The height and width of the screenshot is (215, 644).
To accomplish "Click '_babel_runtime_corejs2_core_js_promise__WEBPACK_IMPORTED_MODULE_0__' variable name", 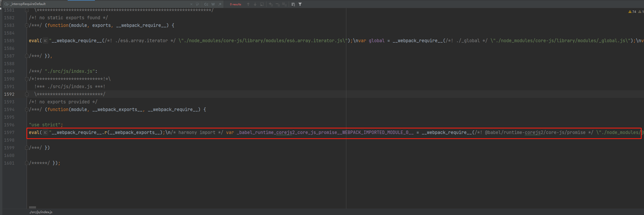I will coord(325,132).
